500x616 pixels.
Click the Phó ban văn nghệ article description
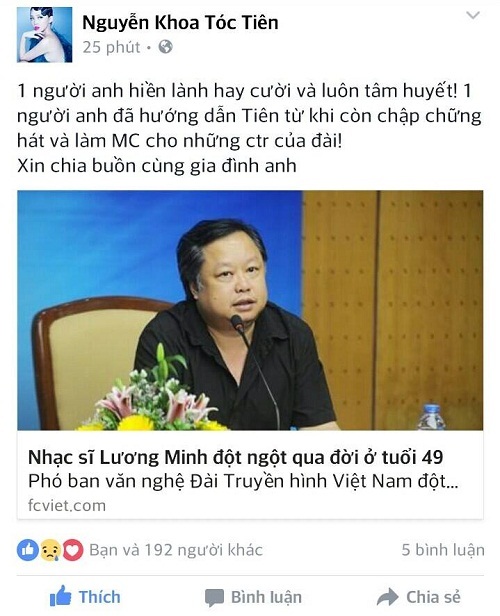coord(243,481)
